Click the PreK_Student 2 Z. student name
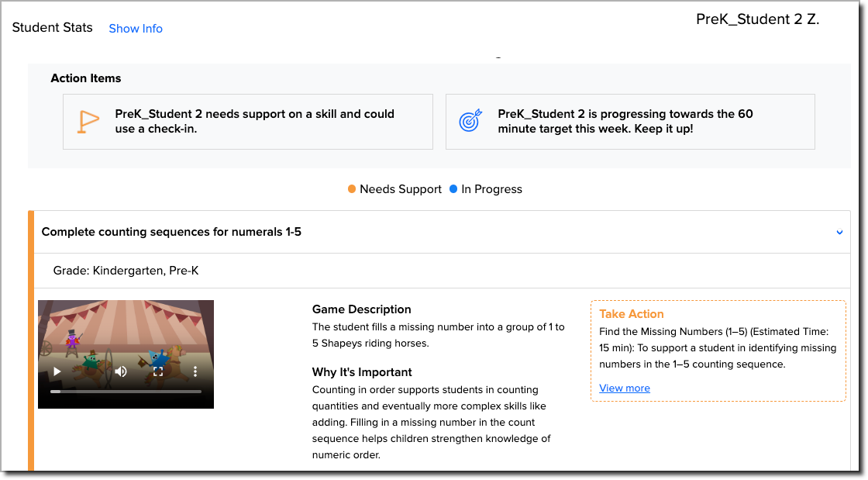Image resolution: width=868 pixels, height=480 pixels. tap(757, 19)
